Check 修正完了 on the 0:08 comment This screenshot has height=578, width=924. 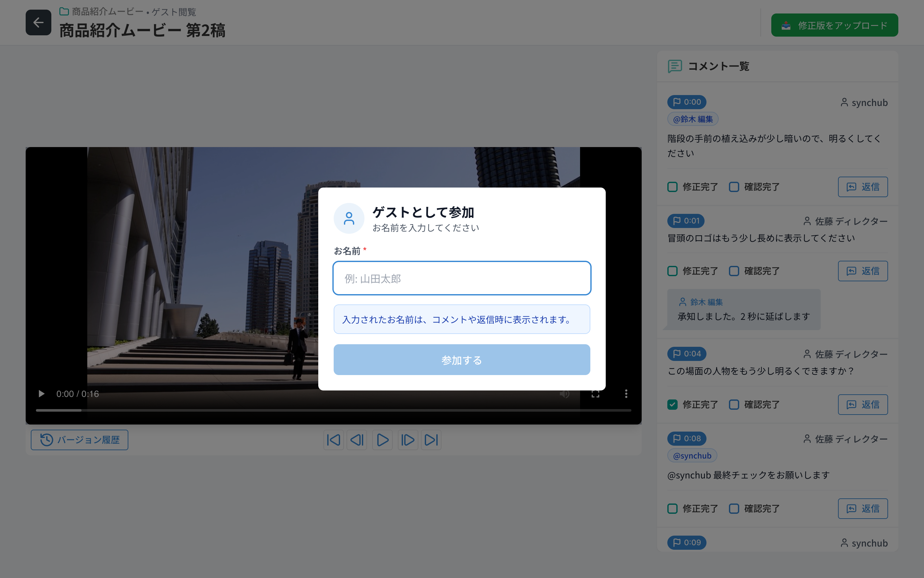672,508
